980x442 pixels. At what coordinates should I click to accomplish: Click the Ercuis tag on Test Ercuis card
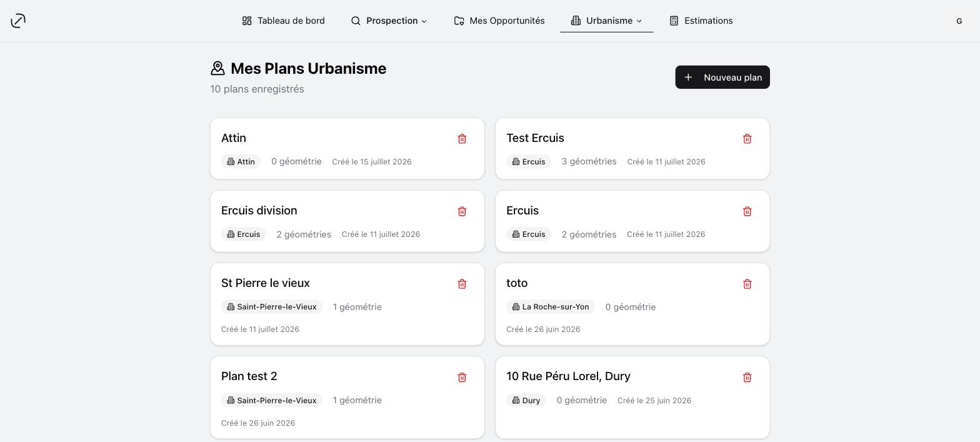[x=529, y=161]
